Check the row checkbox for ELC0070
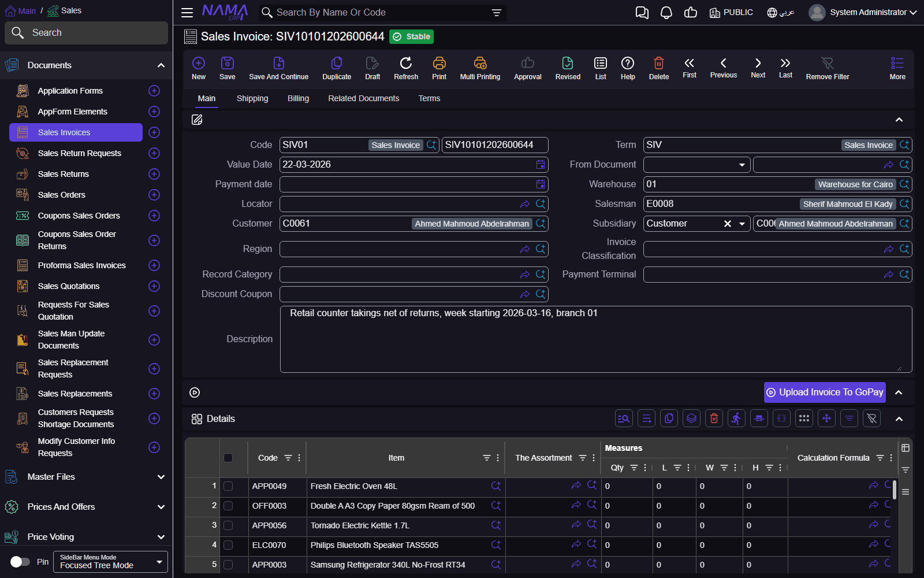Image resolution: width=924 pixels, height=578 pixels. point(228,545)
